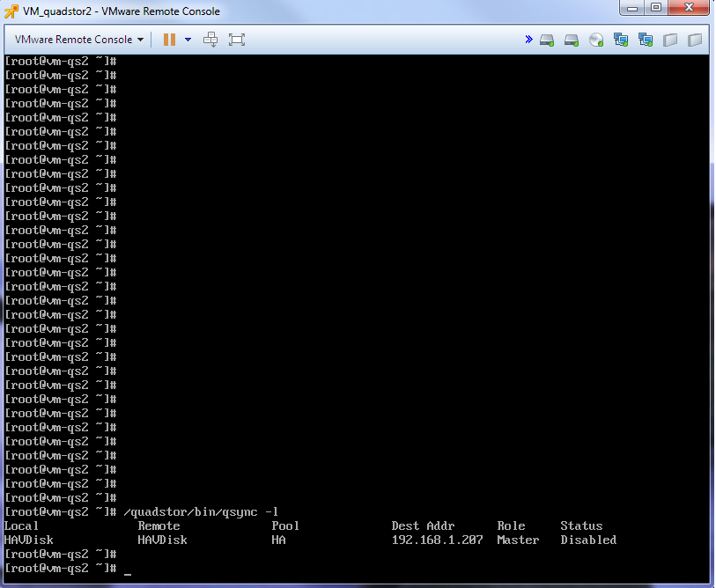Screen dimensions: 716x588
Task: Click the CD/DVD drive device icon
Action: tap(596, 40)
